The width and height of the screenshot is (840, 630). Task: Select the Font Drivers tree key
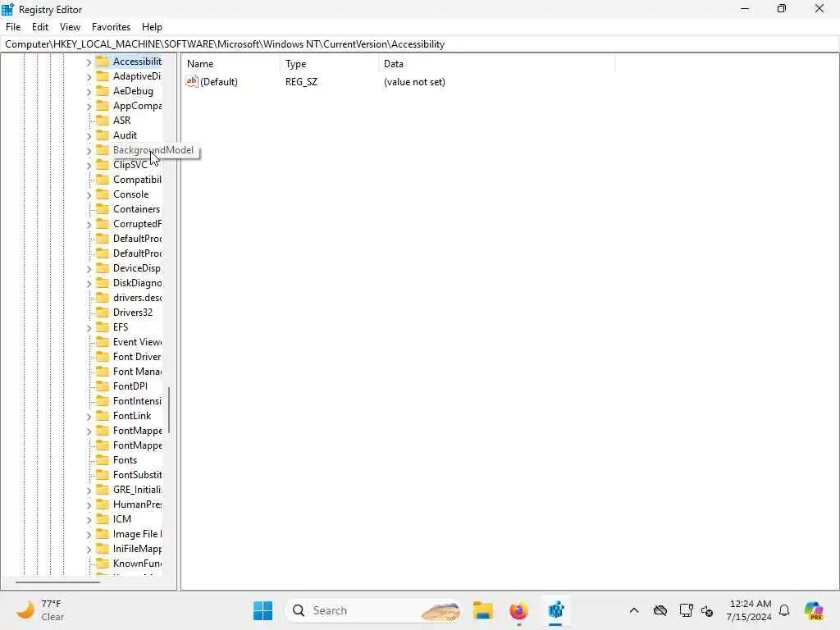137,357
